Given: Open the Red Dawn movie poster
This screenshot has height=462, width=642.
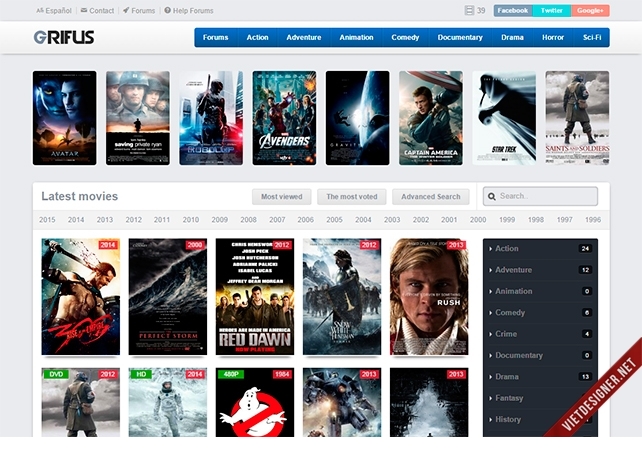Looking at the screenshot, I should click(255, 297).
